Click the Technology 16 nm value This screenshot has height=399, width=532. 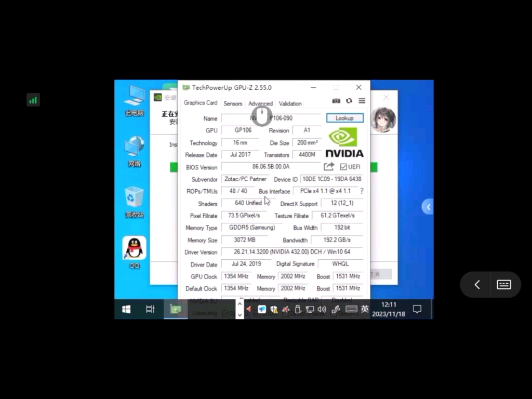240,143
